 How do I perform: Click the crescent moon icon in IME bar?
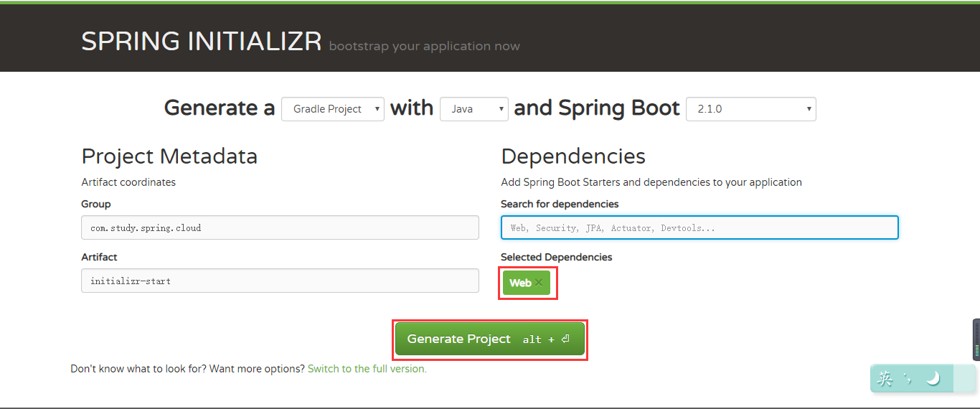(933, 378)
